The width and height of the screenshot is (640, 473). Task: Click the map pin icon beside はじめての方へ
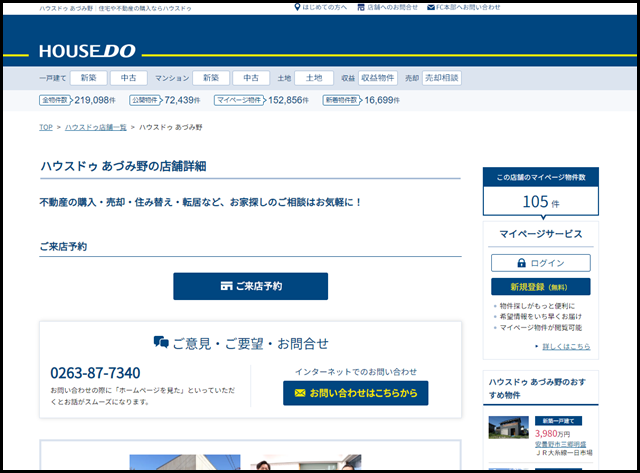click(297, 7)
